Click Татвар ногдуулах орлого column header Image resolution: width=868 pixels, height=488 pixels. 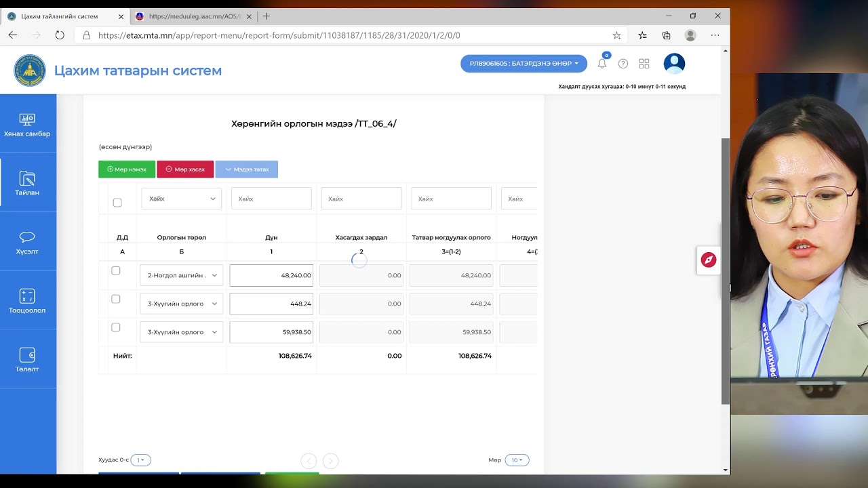pyautogui.click(x=451, y=238)
